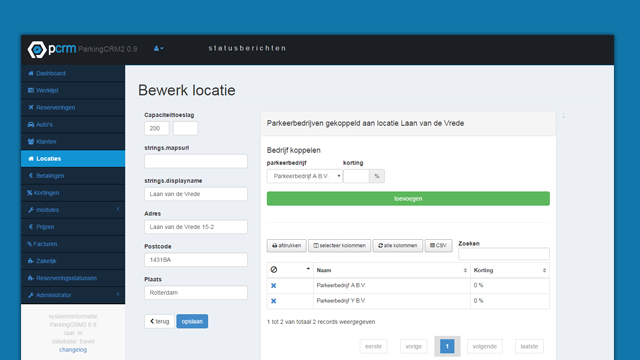This screenshot has height=360, width=640.
Task: Open Prijzen in the sidebar
Action: [73, 227]
